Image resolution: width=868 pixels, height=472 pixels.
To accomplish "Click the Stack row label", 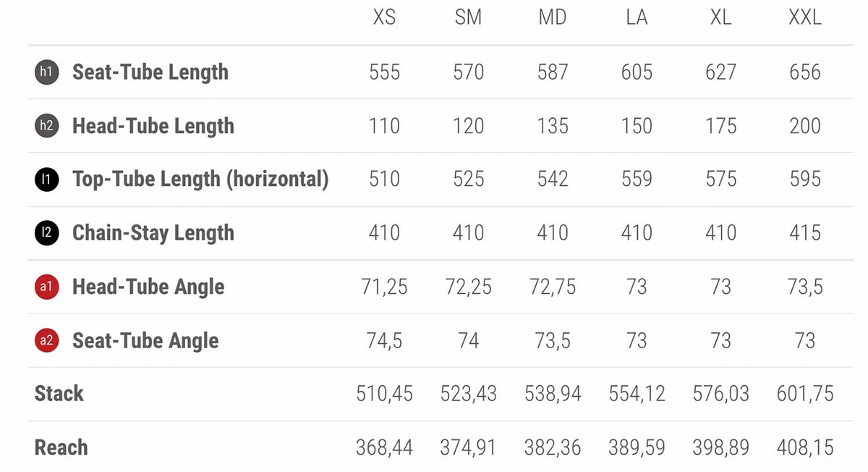I will point(59,394).
